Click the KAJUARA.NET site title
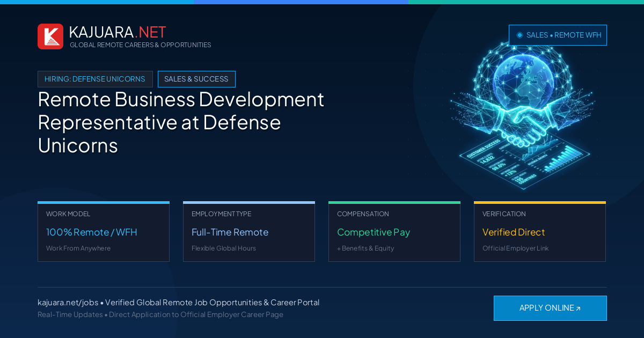Screen dimensions: 644x338 118,32
